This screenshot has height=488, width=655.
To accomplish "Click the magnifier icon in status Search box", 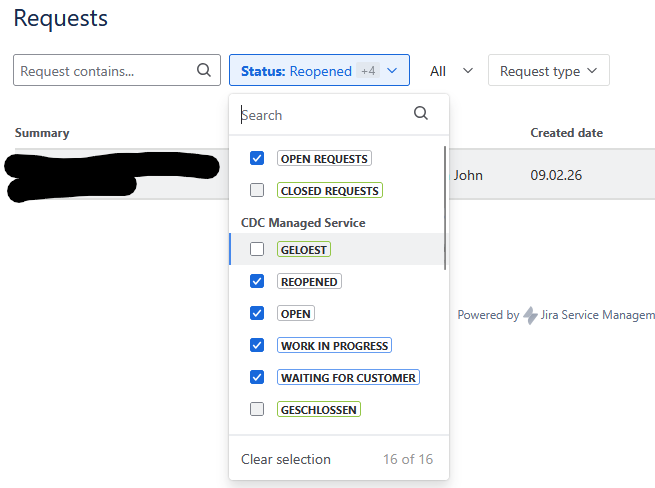I will [x=421, y=113].
